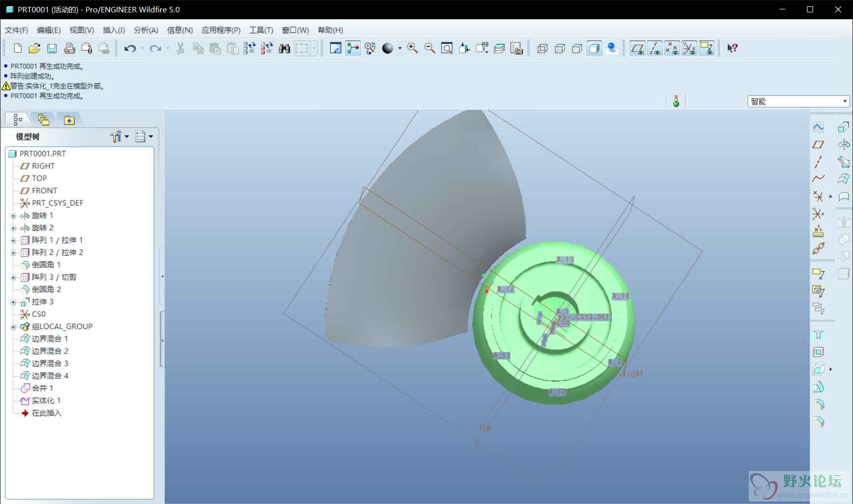Save the model with the floppy disk icon
This screenshot has width=853, height=504.
click(52, 48)
